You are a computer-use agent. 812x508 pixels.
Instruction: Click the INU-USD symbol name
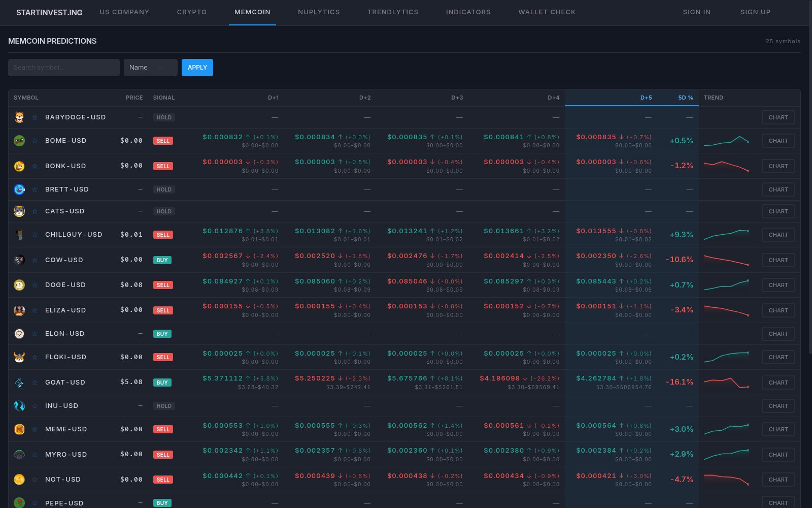pyautogui.click(x=61, y=406)
